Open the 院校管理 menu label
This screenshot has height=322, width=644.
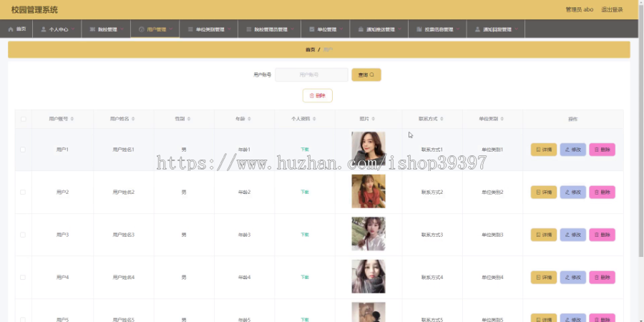107,29
